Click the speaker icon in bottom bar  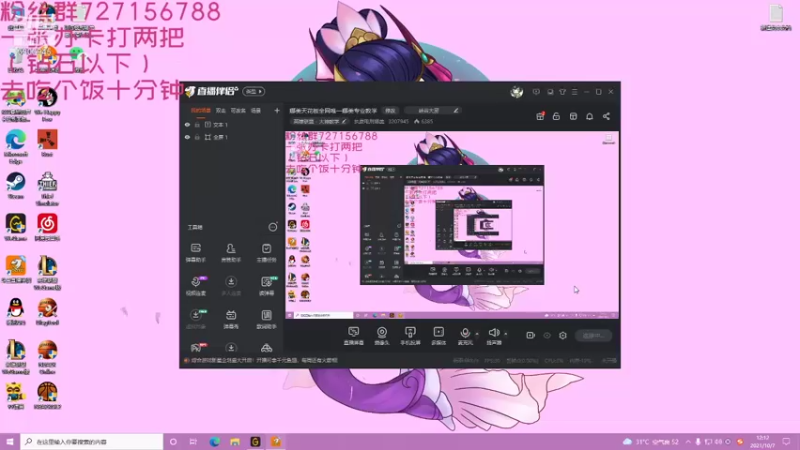[x=493, y=333]
